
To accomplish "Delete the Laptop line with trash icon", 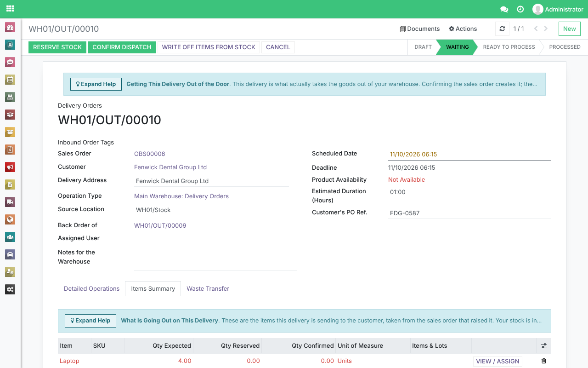I will coord(544,361).
